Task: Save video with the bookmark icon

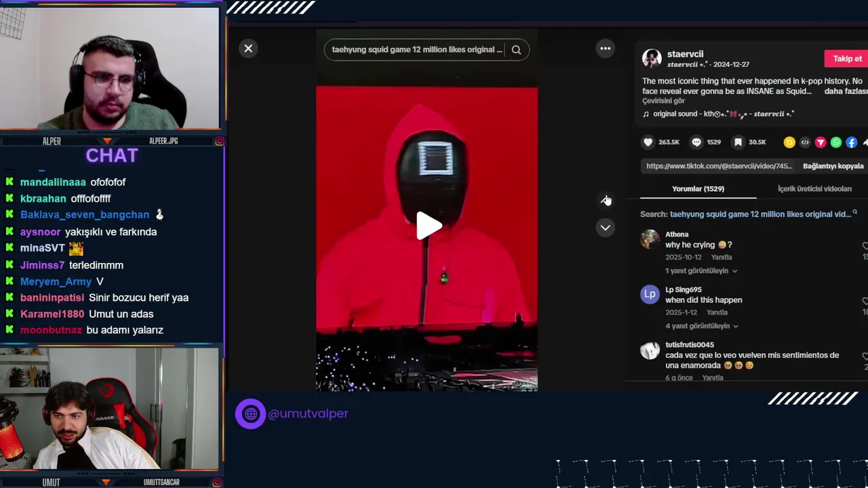Action: point(738,142)
